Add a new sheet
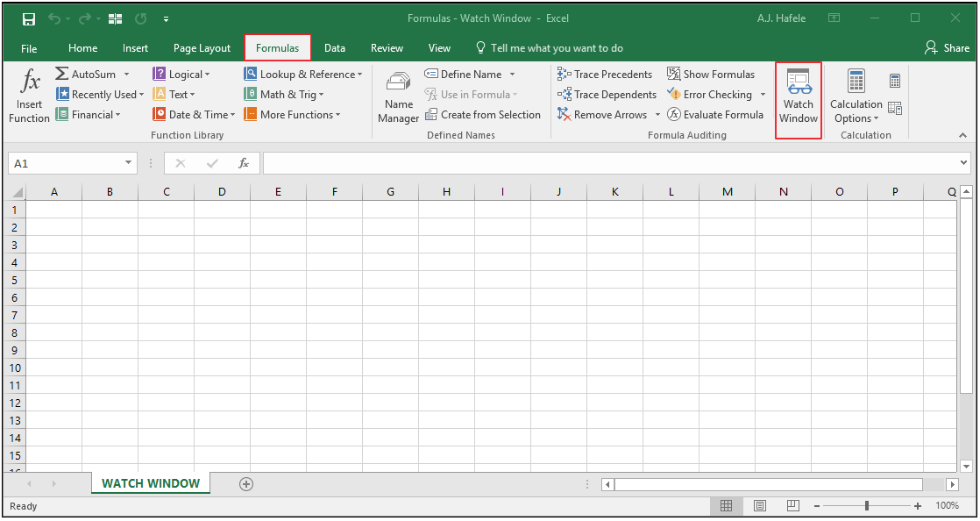This screenshot has height=521, width=980. (x=246, y=484)
